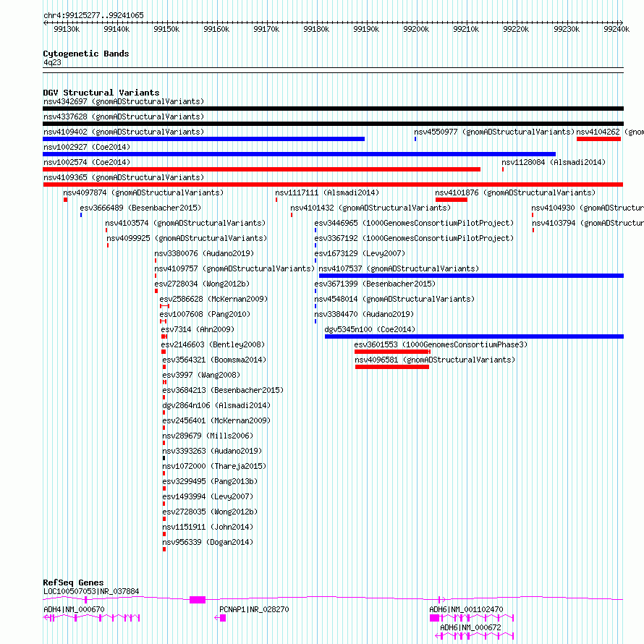This screenshot has width=644, height=644.
Task: Open LOC100507053 NR_037884 gene label
Action: (91, 591)
